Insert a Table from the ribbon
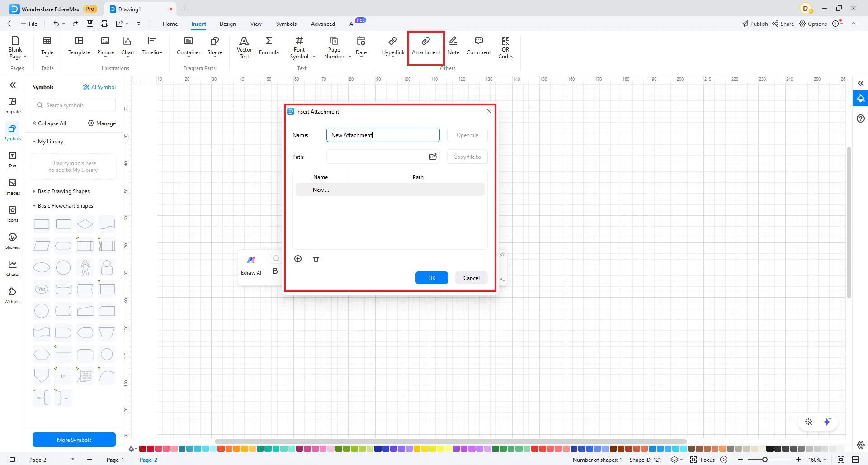The width and height of the screenshot is (868, 465). (47, 47)
